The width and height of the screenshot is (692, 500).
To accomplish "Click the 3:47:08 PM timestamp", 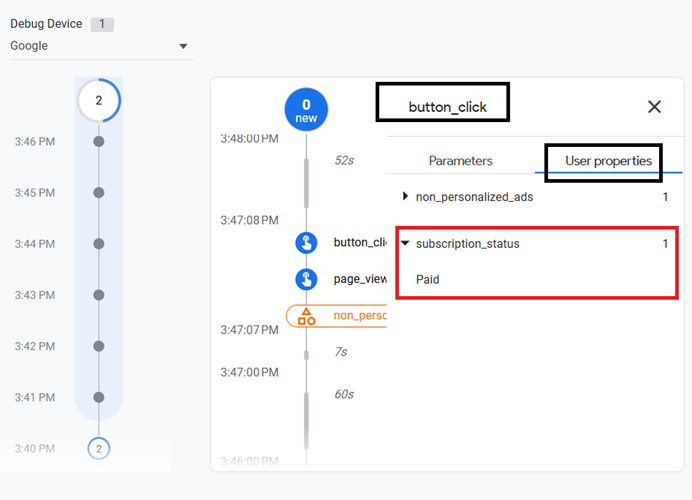I will [250, 220].
